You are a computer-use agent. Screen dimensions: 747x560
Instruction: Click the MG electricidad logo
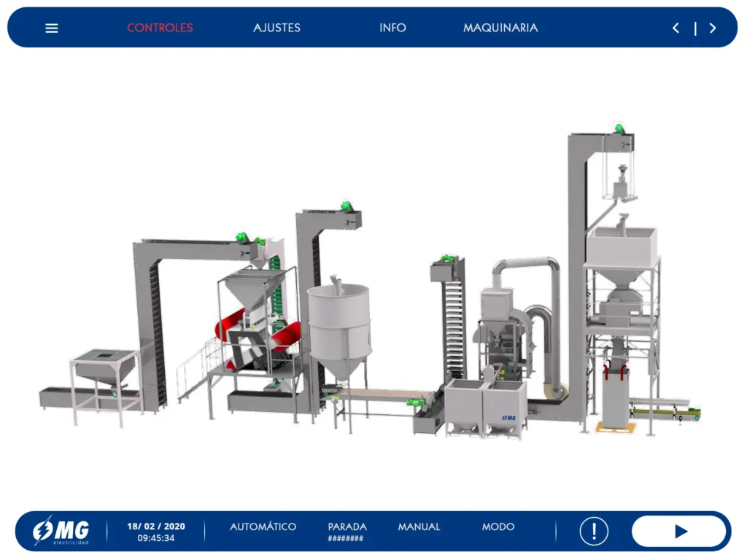(61, 531)
